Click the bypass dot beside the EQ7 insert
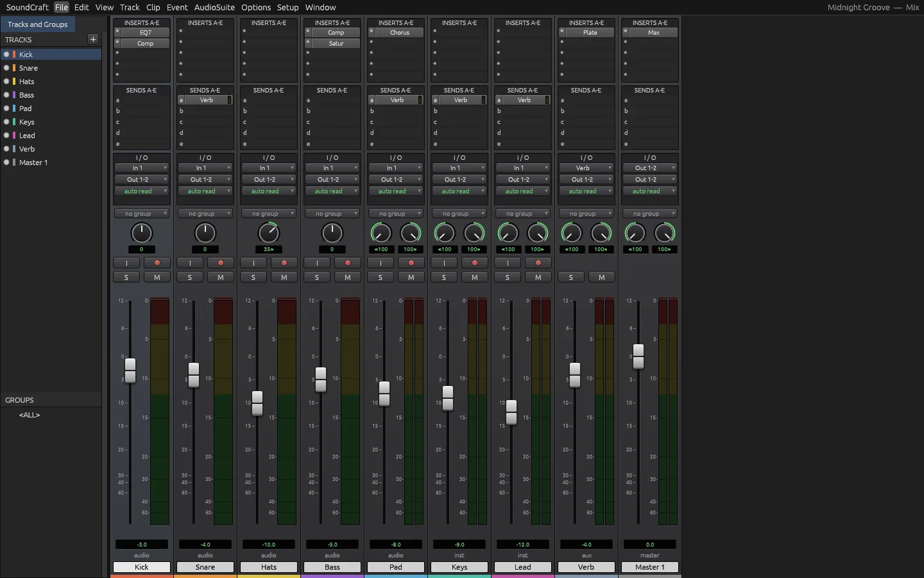 click(117, 32)
